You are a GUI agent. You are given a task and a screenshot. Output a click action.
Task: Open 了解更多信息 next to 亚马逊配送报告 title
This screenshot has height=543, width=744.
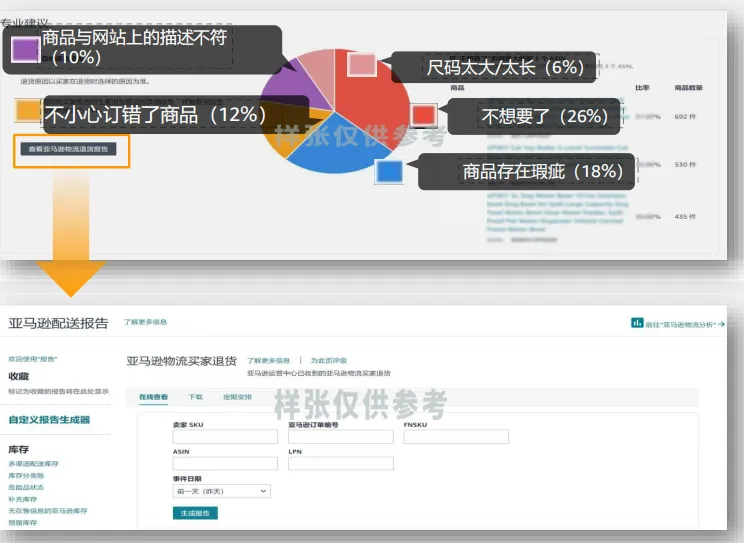[145, 322]
